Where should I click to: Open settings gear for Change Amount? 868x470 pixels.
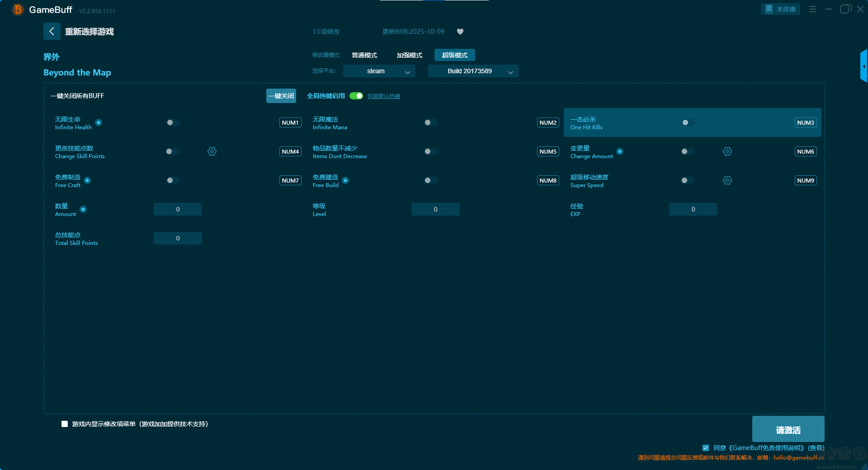click(727, 151)
